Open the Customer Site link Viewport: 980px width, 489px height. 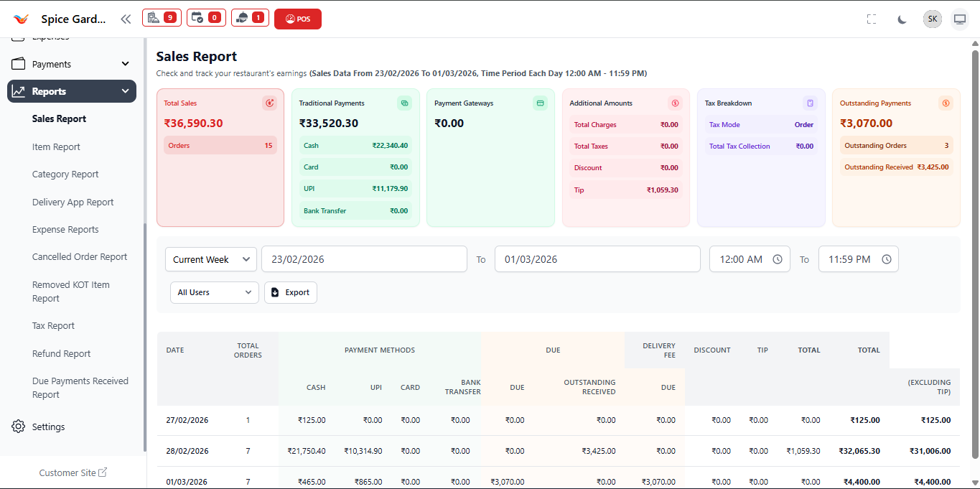click(73, 472)
